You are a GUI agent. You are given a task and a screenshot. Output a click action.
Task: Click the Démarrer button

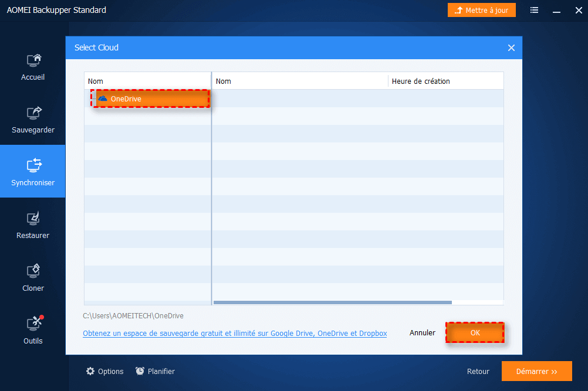[536, 371]
